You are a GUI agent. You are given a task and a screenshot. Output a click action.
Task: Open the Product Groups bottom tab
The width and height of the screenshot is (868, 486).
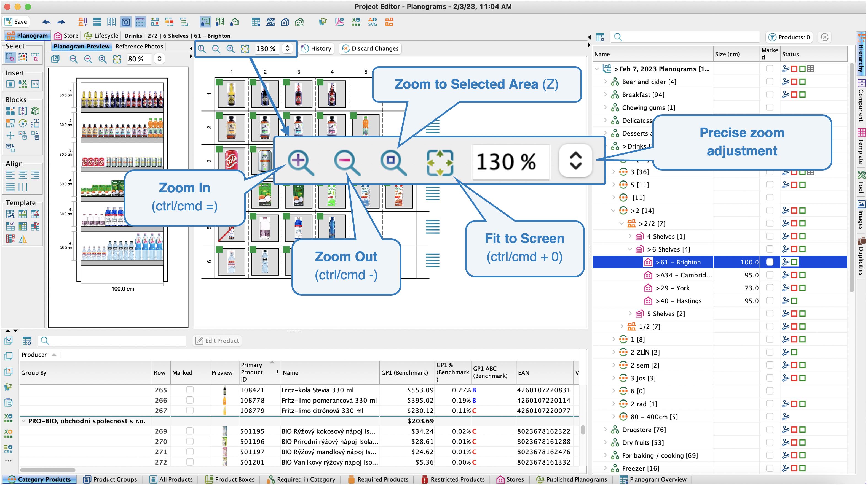pos(110,479)
